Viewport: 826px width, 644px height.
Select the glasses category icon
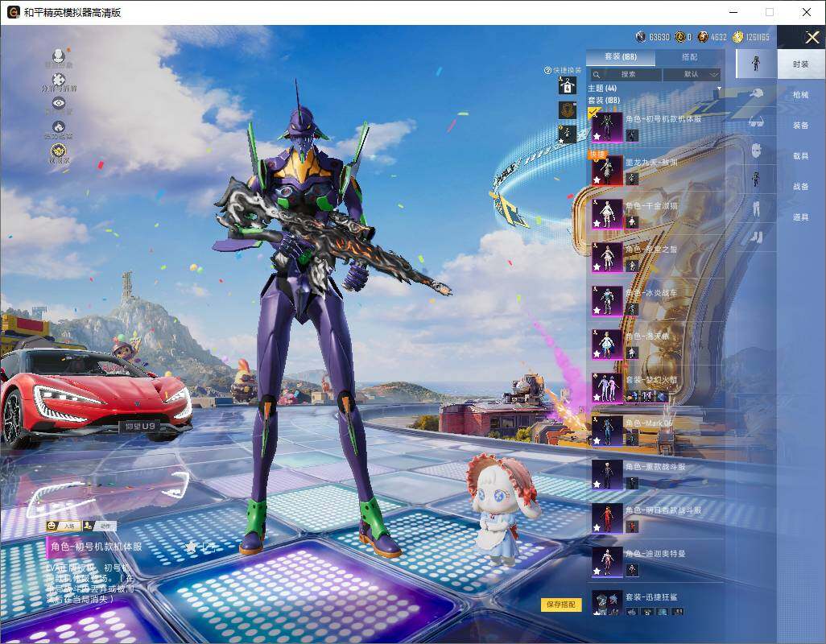756,122
